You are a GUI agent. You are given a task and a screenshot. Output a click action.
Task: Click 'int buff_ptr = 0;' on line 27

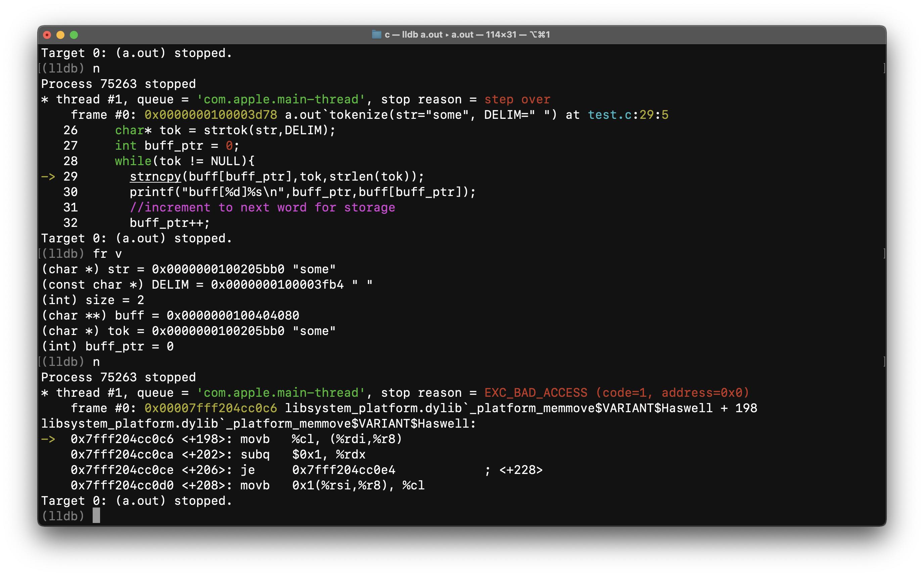tap(177, 146)
